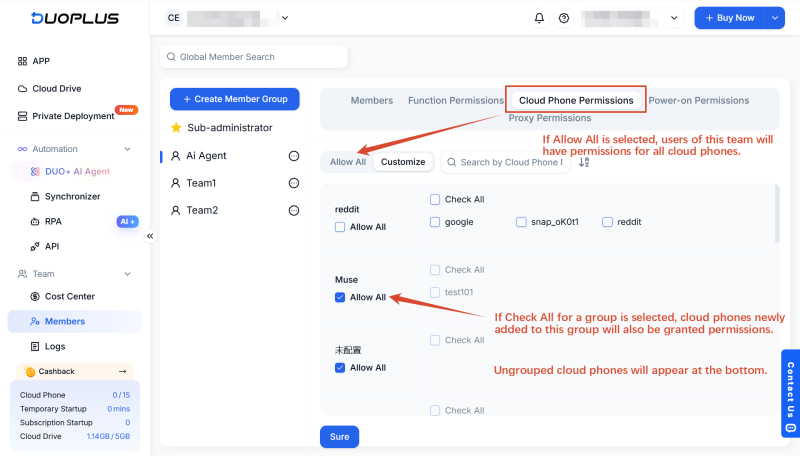Click the DuoPlus logo
Image resolution: width=800 pixels, height=456 pixels.
(75, 18)
